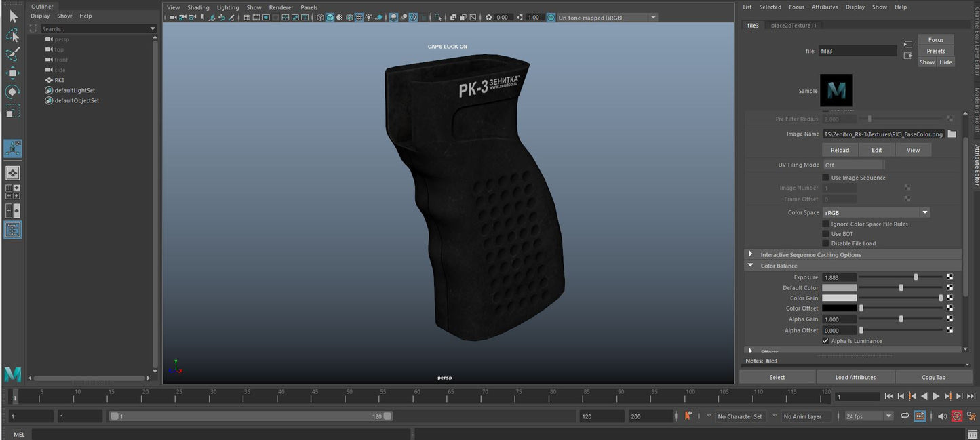Screen dimensions: 980x440
Task: Enable wireframe display in the viewport toolbar
Action: coord(320,18)
